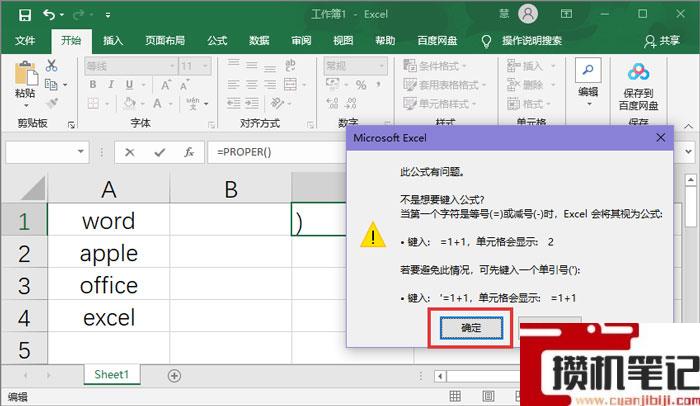Click the fill color bucket icon
The width and height of the screenshot is (700, 406).
coord(129,104)
